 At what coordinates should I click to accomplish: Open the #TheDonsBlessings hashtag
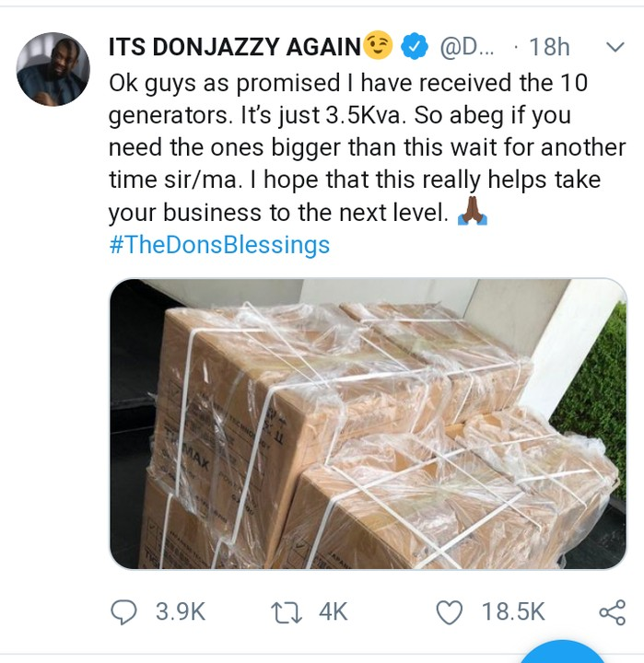coord(218,246)
